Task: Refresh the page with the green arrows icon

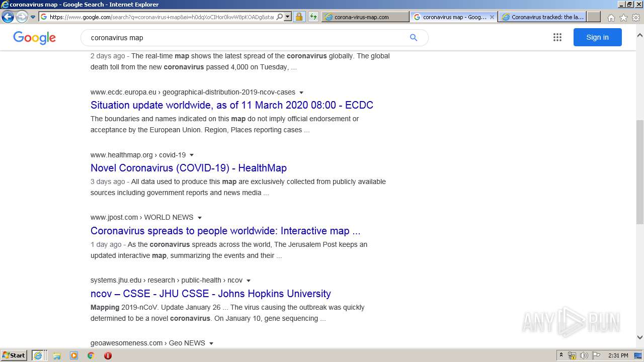Action: [313, 17]
